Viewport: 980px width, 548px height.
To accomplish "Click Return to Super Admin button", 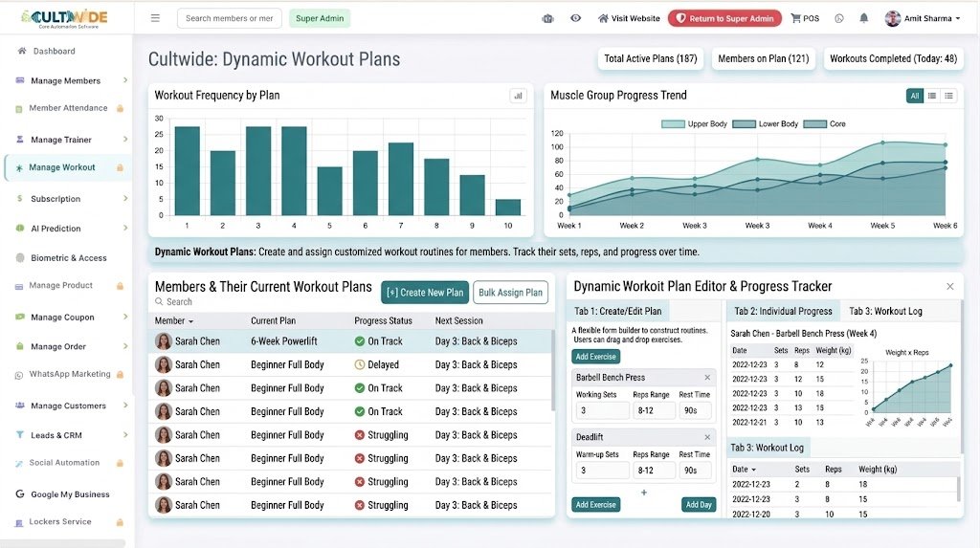I will 724,19.
